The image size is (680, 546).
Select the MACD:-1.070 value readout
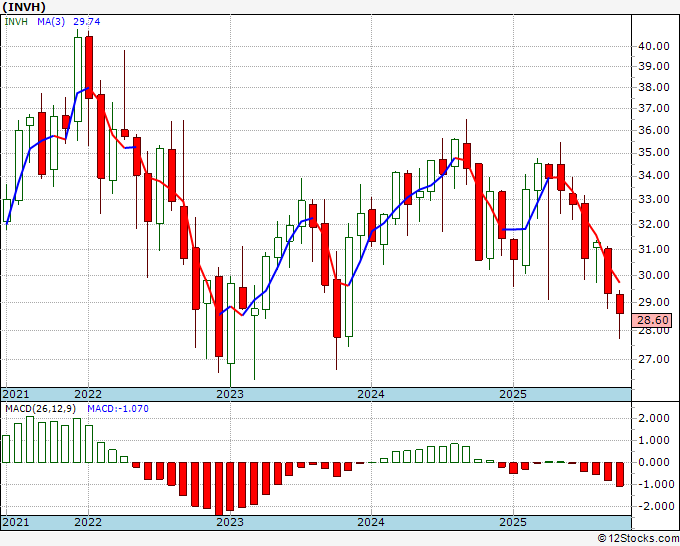click(x=118, y=409)
